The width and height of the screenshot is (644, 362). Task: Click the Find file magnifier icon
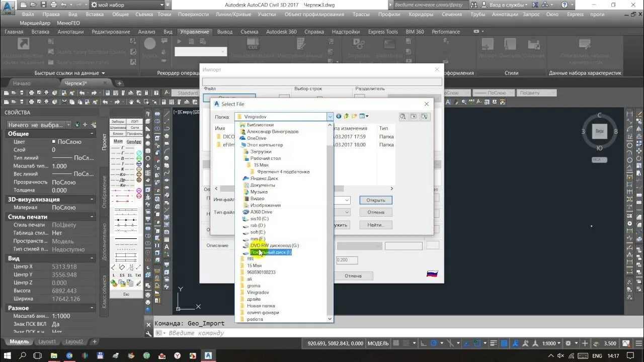(403, 116)
